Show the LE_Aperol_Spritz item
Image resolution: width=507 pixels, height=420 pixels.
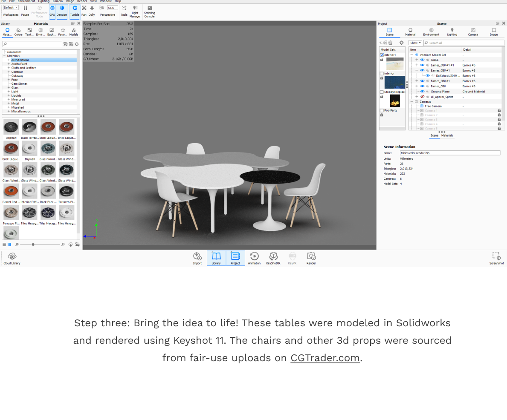(x=422, y=97)
